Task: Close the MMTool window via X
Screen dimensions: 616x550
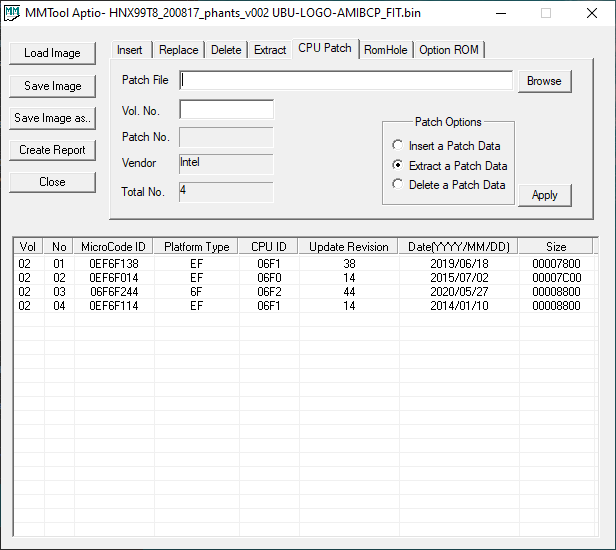Action: [592, 13]
